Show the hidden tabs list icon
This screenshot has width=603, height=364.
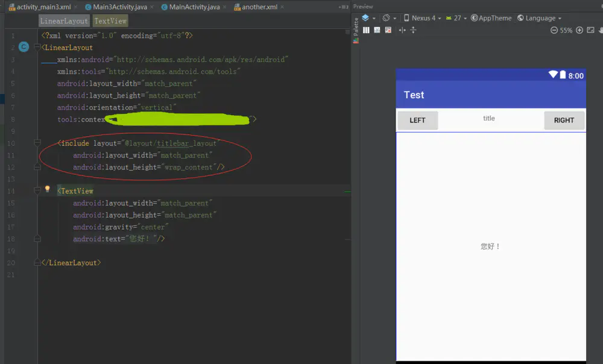click(x=344, y=7)
